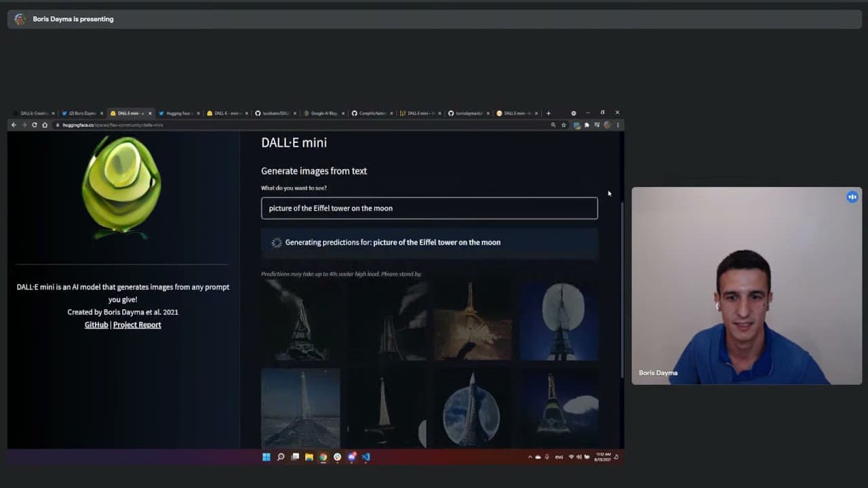Open Visual Studio Code from taskbar
868x488 pixels.
(x=366, y=457)
